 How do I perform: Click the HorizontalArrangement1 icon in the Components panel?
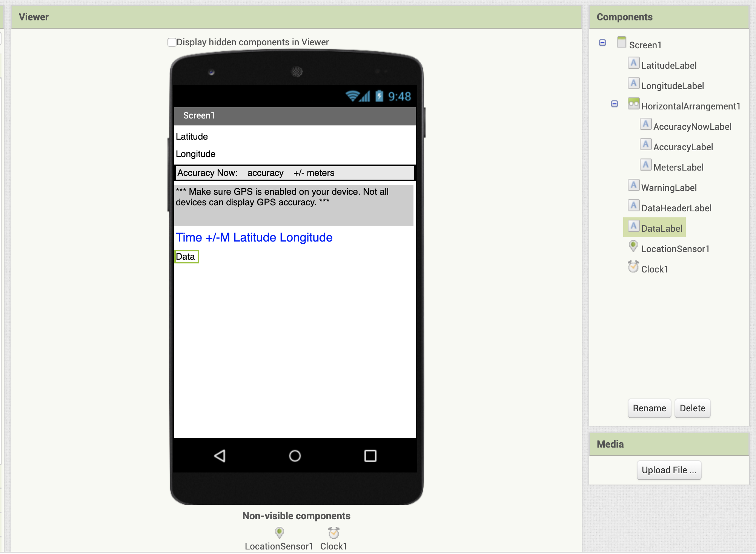point(633,103)
